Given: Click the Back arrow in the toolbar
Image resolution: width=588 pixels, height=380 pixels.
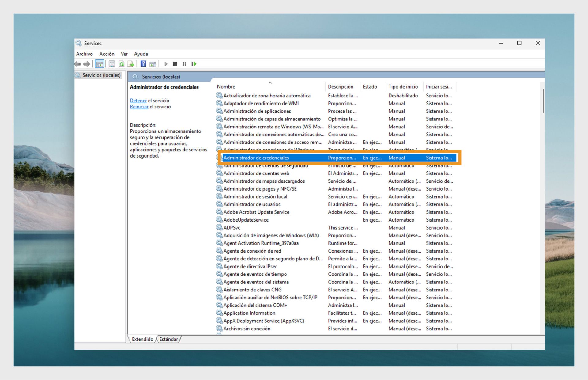Looking at the screenshot, I should (x=78, y=64).
